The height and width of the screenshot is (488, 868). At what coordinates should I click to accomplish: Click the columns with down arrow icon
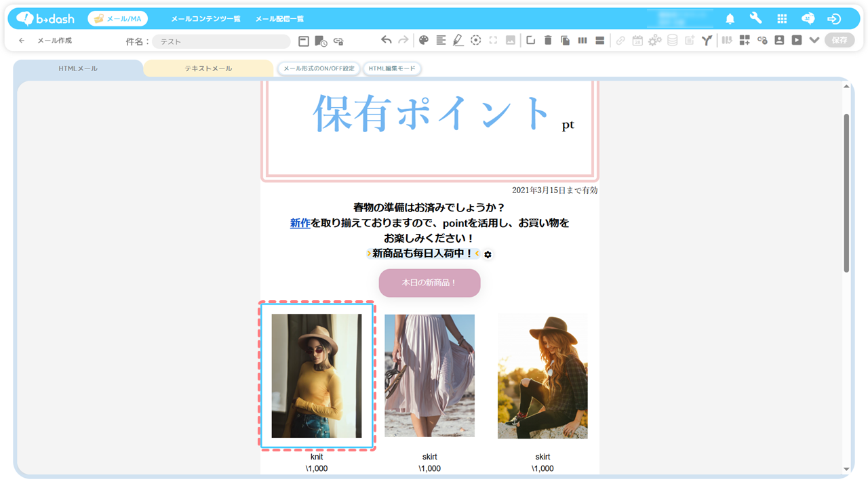point(727,41)
